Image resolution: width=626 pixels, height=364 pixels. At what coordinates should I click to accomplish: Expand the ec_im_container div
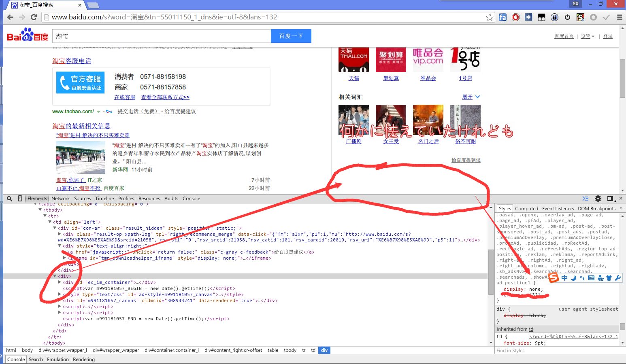click(x=60, y=282)
